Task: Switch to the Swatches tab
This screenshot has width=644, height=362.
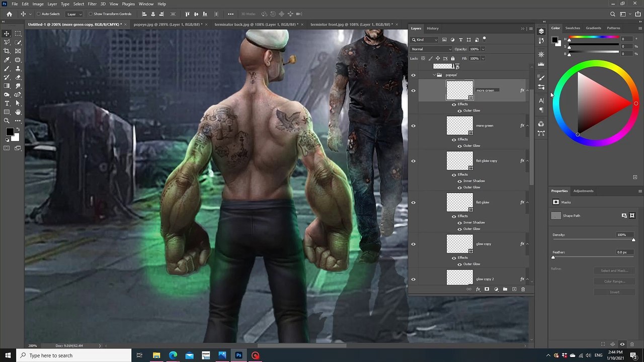Action: coord(573,28)
